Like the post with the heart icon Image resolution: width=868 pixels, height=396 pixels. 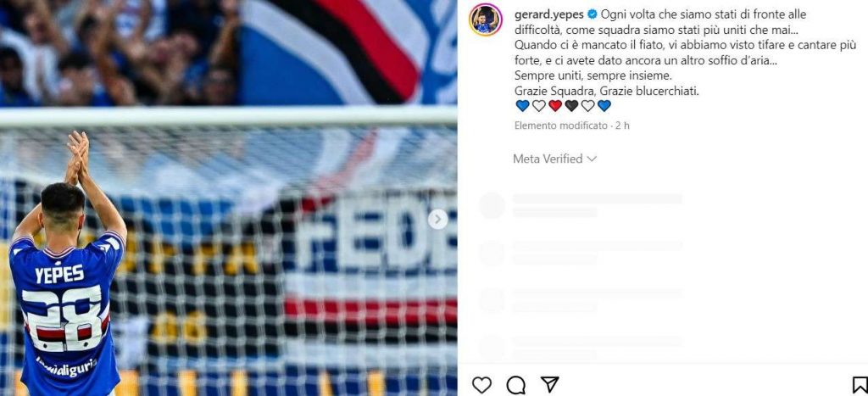click(x=481, y=384)
